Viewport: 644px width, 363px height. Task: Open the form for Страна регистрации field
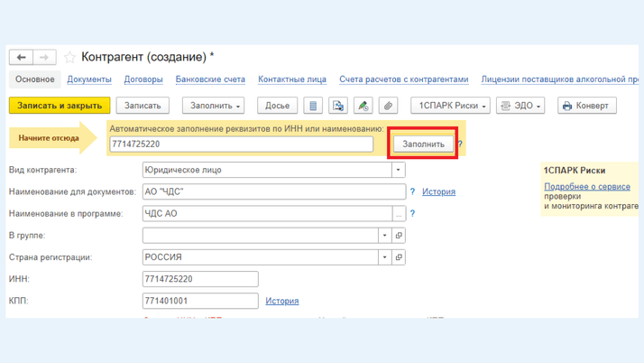pyautogui.click(x=399, y=257)
